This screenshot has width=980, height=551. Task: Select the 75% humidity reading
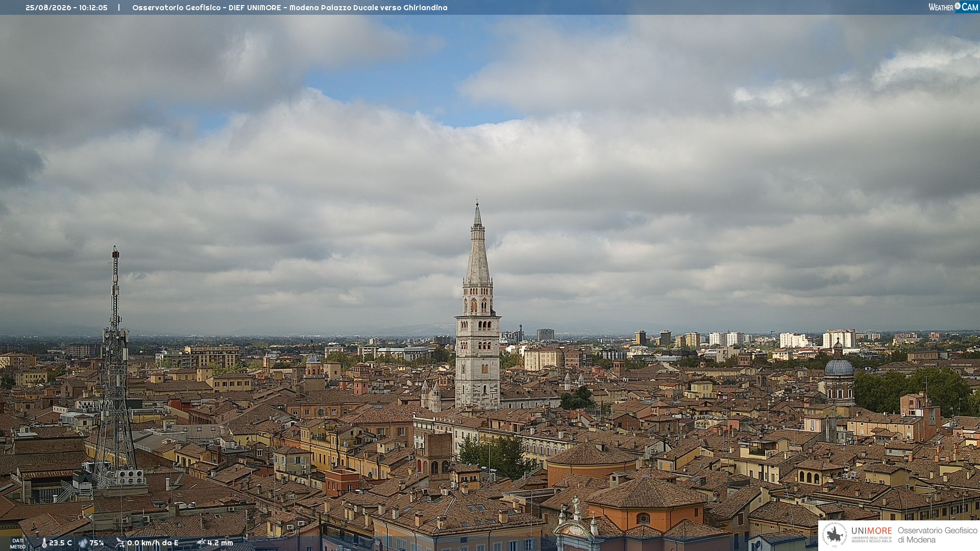pos(96,543)
